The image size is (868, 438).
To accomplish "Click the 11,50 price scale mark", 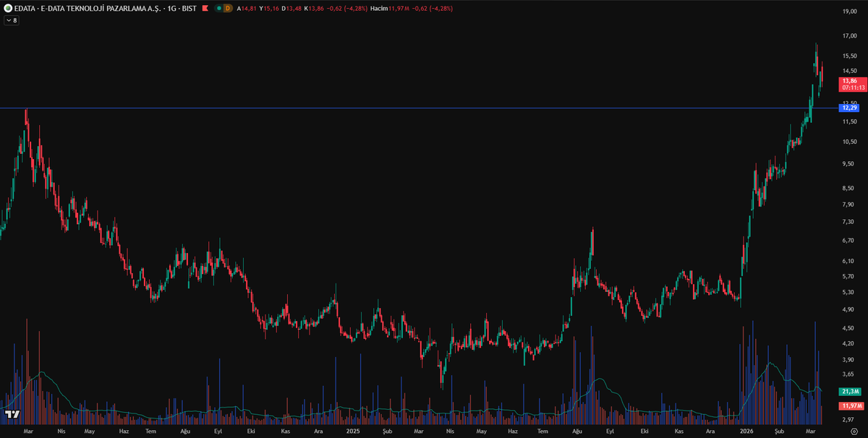I will click(849, 121).
